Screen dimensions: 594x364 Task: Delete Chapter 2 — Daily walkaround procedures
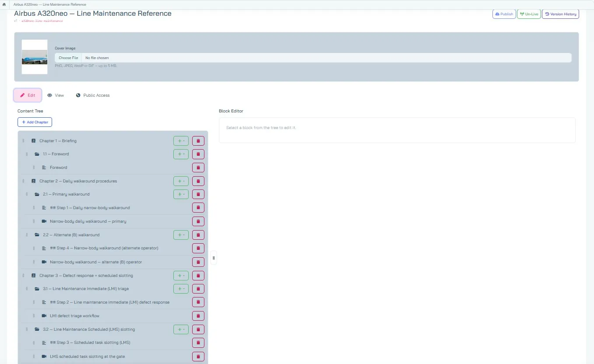(198, 181)
